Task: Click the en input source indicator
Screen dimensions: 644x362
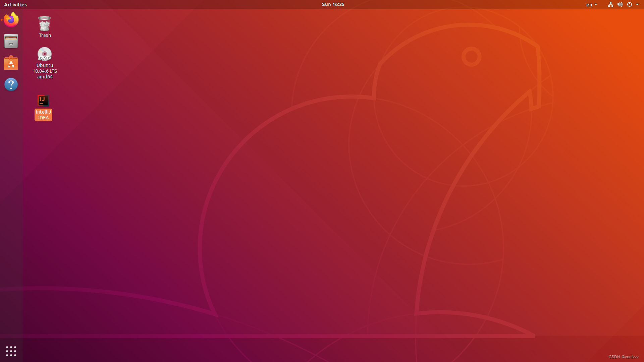Action: tap(589, 5)
